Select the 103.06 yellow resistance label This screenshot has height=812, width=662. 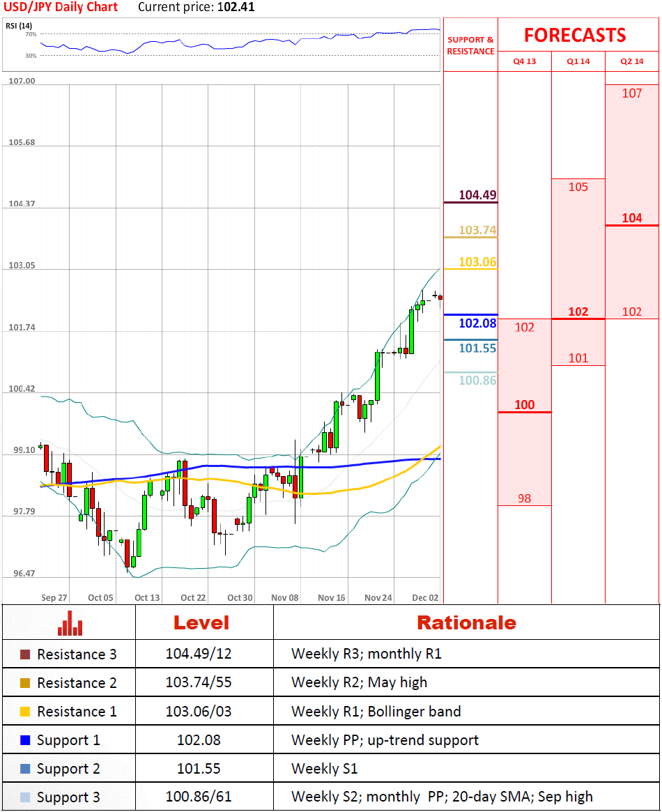point(477,262)
